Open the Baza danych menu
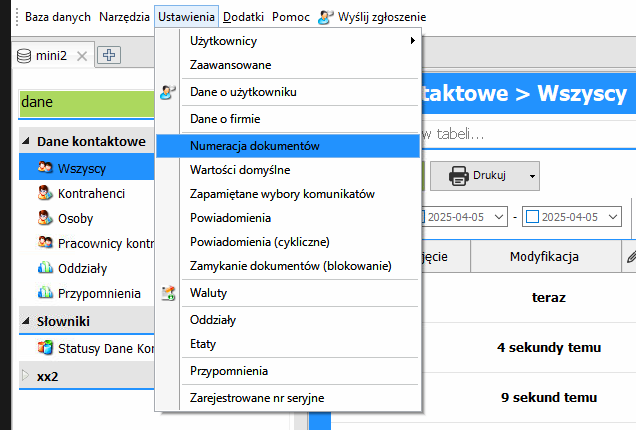Image resolution: width=636 pixels, height=430 pixels. (58, 17)
